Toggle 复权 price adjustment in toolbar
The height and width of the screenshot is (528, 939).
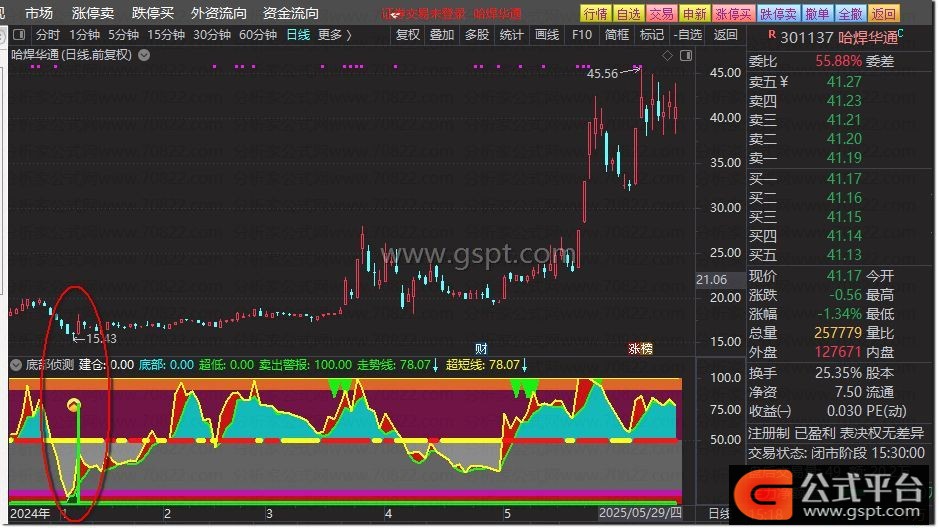coord(407,35)
